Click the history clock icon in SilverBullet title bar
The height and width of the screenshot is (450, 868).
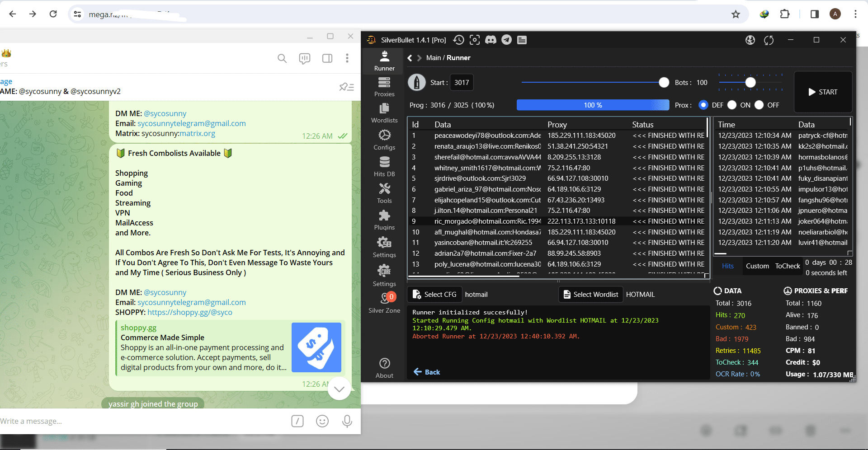coord(458,40)
